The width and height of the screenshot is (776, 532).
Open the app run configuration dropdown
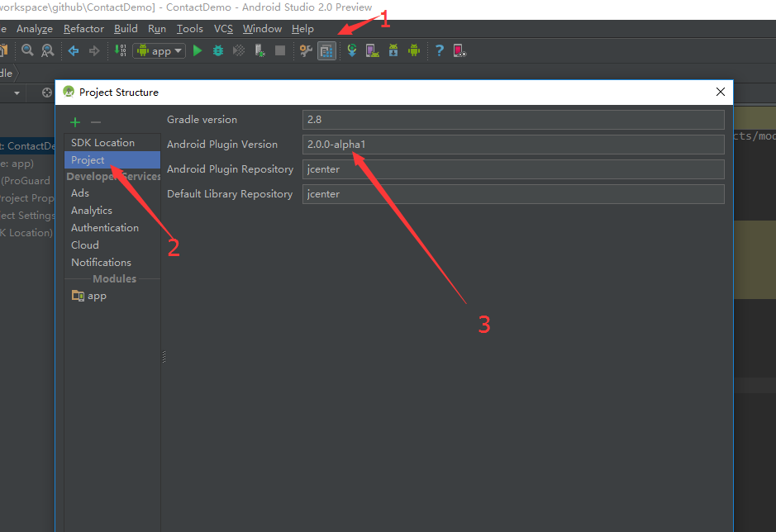pyautogui.click(x=159, y=50)
